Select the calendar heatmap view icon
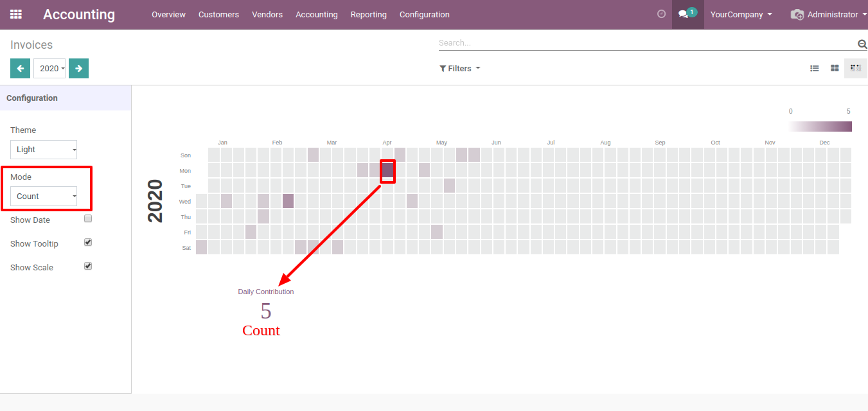The width and height of the screenshot is (868, 411). [x=855, y=68]
